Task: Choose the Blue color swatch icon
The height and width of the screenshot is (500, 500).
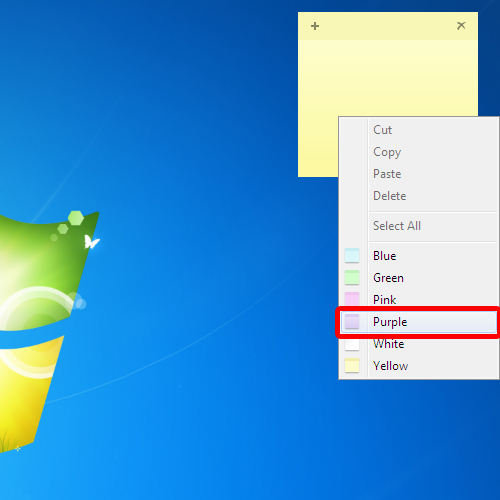Action: (x=352, y=256)
